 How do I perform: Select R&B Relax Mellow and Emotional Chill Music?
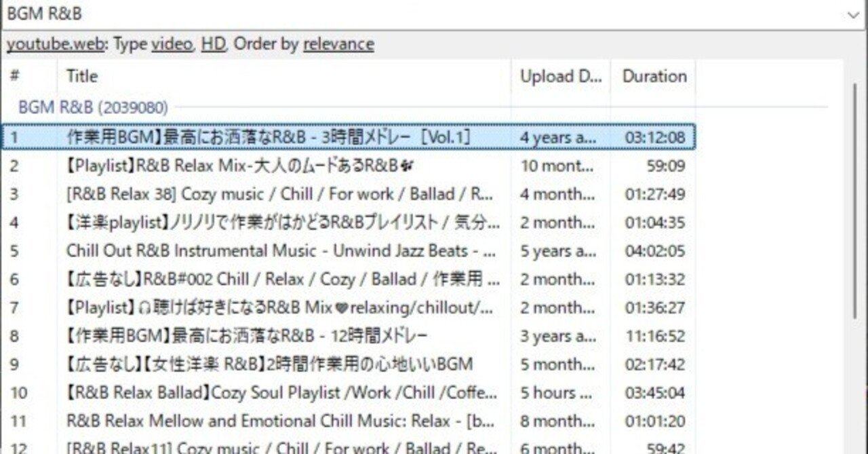tap(271, 421)
